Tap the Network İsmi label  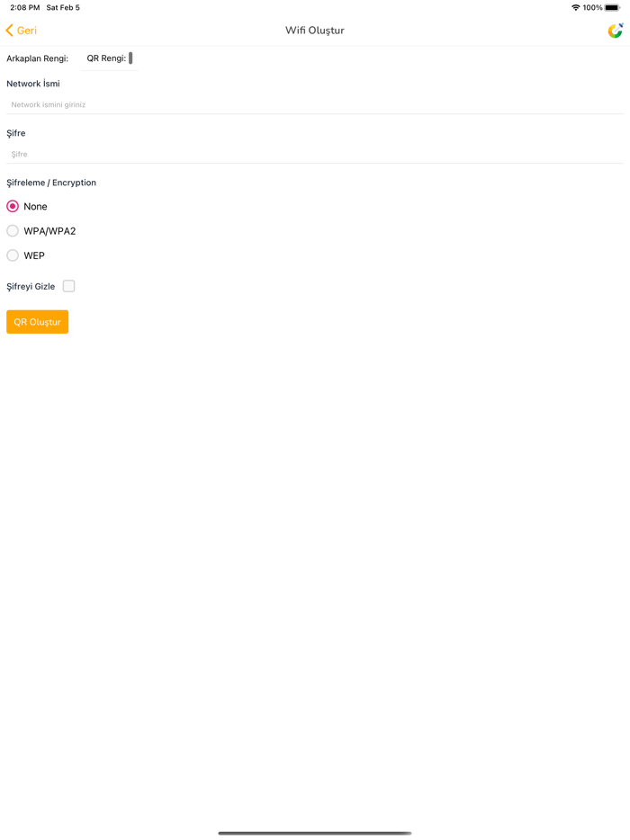click(x=33, y=84)
